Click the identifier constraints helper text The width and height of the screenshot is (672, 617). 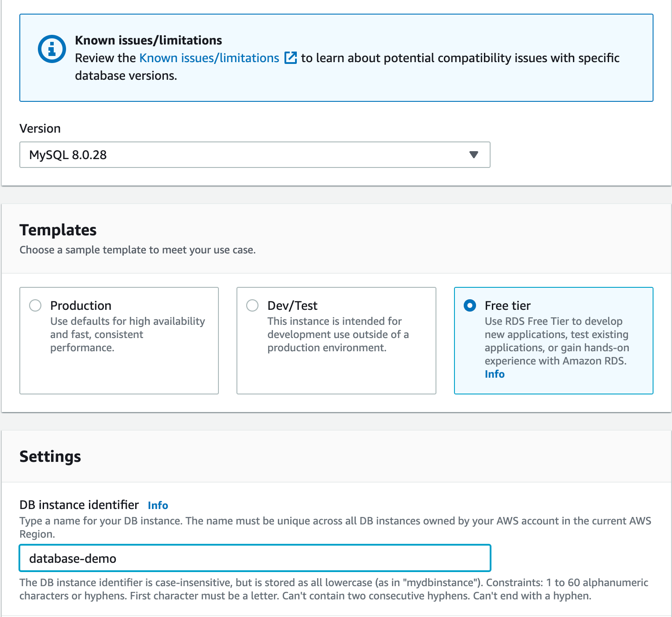pos(333,589)
